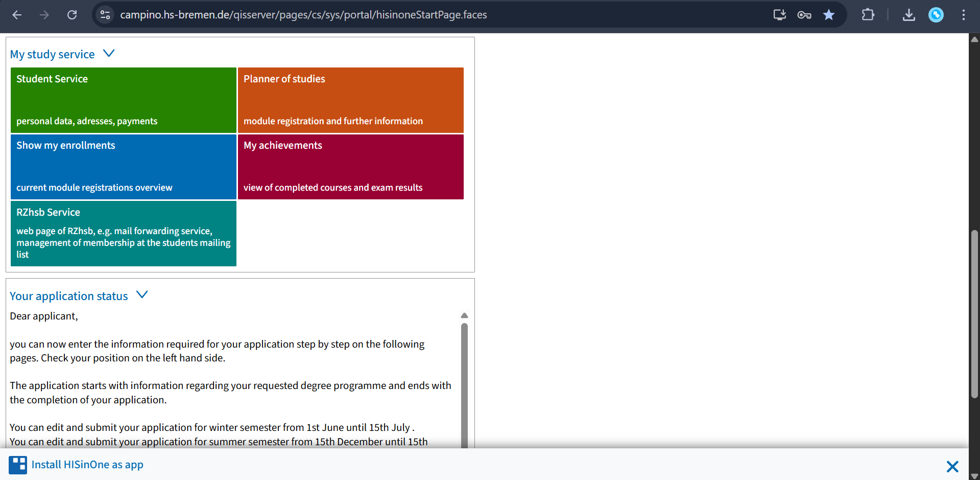Go to the RZhsb Service tile
This screenshot has width=980, height=480.
pos(123,234)
